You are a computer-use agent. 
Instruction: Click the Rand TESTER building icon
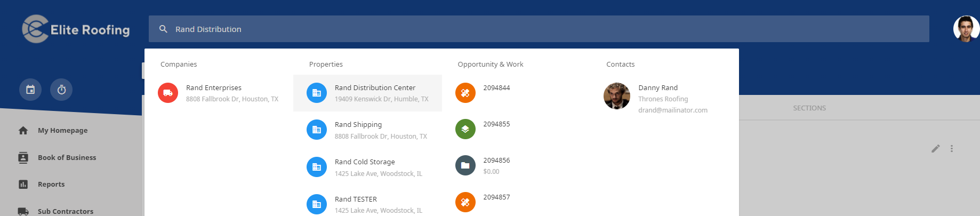point(317,204)
